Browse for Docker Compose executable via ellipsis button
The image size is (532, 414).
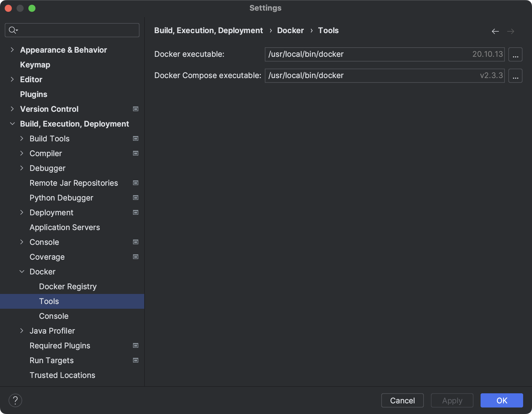coord(515,76)
